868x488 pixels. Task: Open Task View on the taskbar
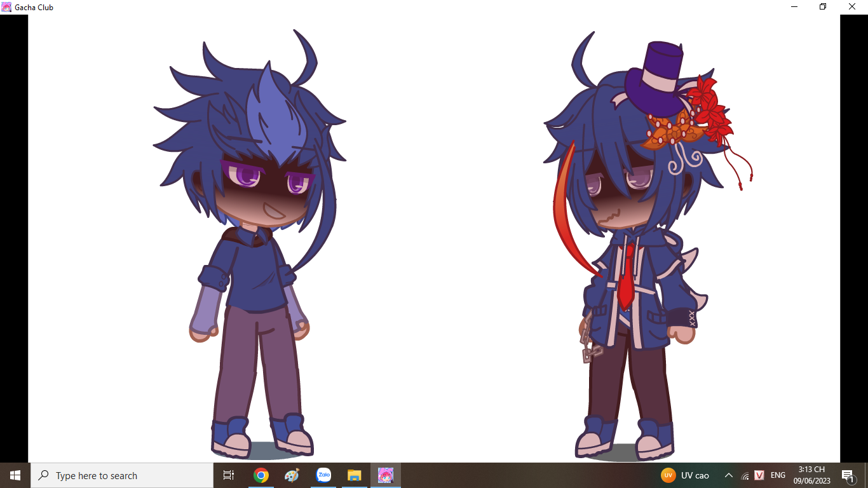tap(229, 475)
